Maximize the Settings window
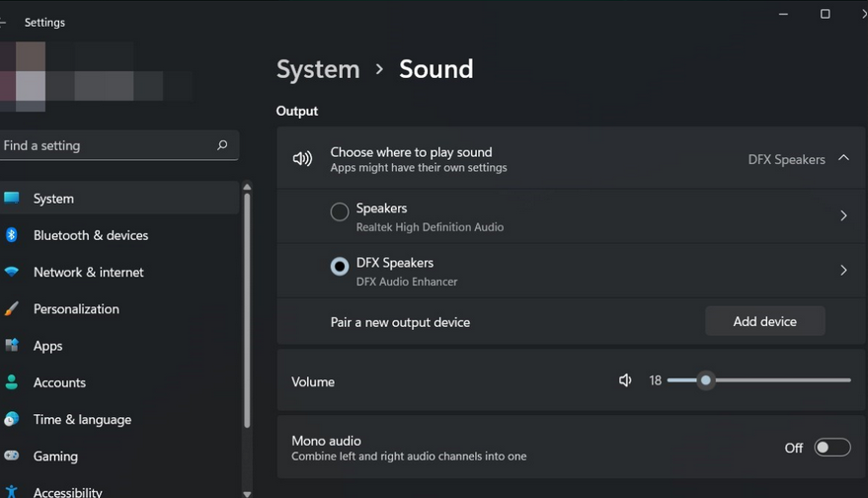The width and height of the screenshot is (868, 498). [x=825, y=14]
